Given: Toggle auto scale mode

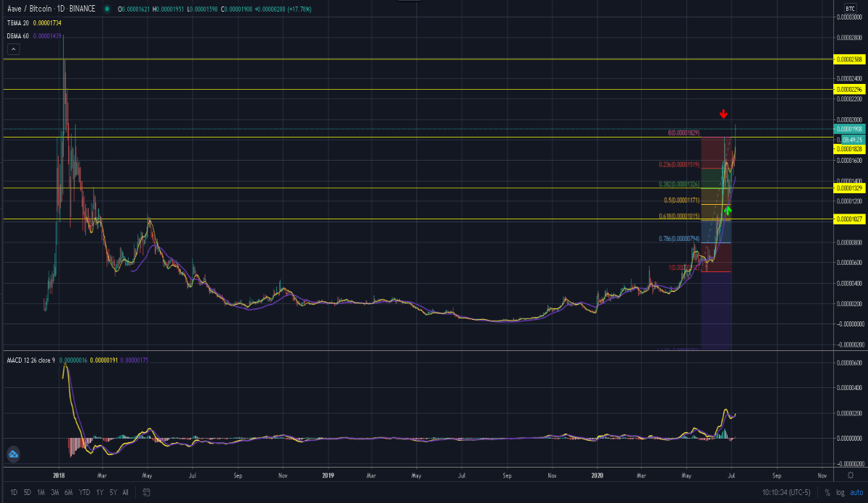Looking at the screenshot, I should pyautogui.click(x=855, y=492).
